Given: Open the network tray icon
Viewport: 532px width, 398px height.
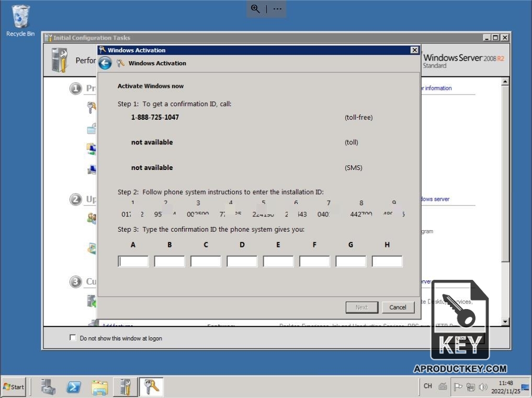Looking at the screenshot, I should 471,386.
